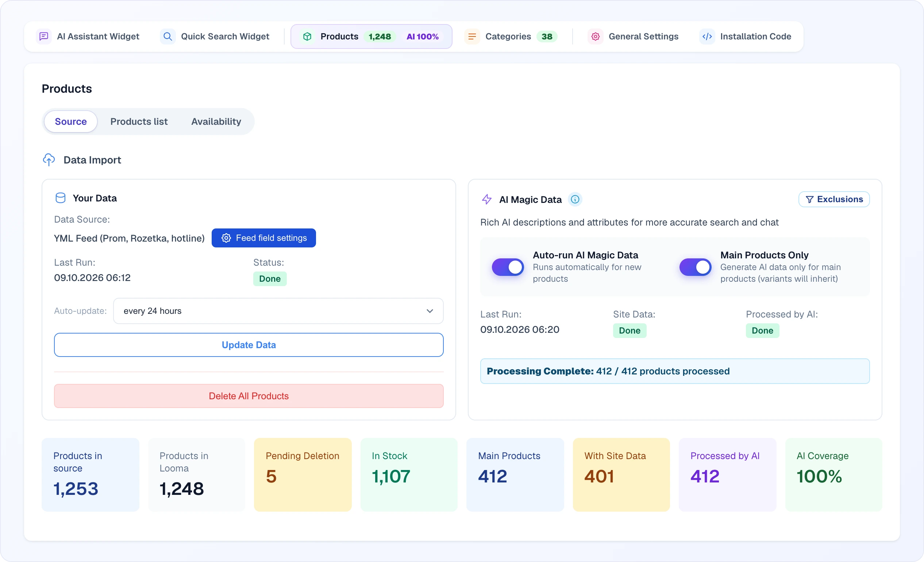
Task: Click the General Settings gear icon
Action: point(596,36)
